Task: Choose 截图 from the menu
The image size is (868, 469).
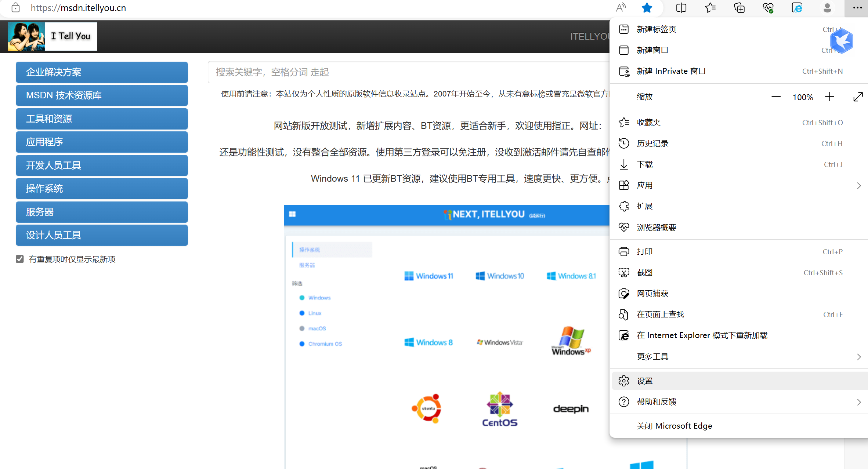Action: point(739,273)
